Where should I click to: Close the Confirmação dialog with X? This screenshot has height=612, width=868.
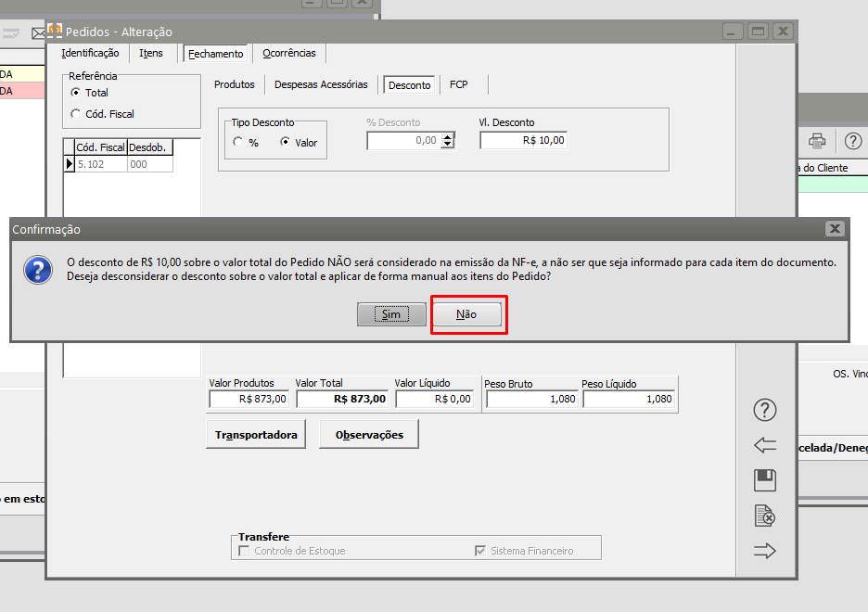point(835,229)
